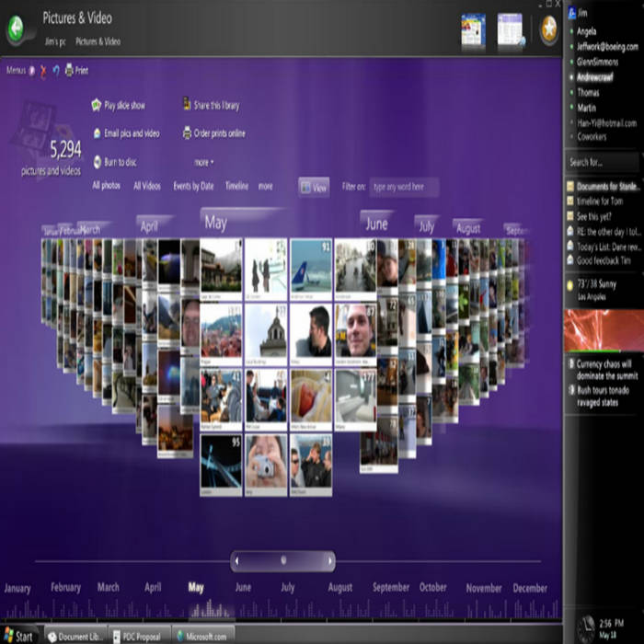Select August on the bottom timeline
Screen dimensions: 644x644
pyautogui.click(x=339, y=588)
